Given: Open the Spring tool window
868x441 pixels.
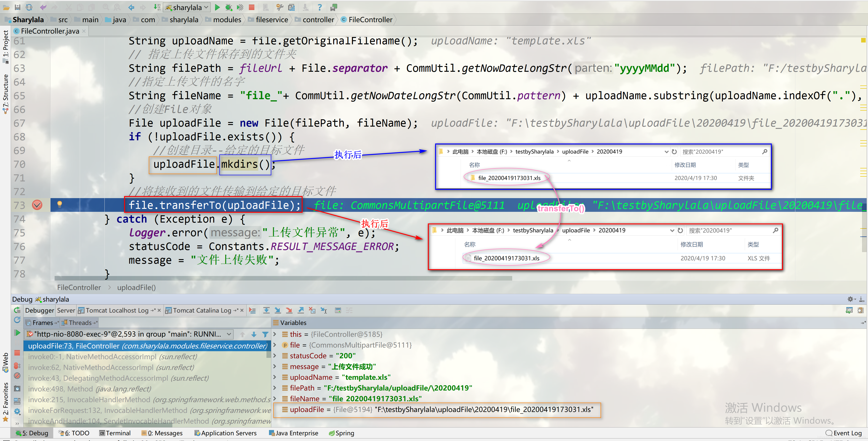Looking at the screenshot, I should tap(341, 433).
